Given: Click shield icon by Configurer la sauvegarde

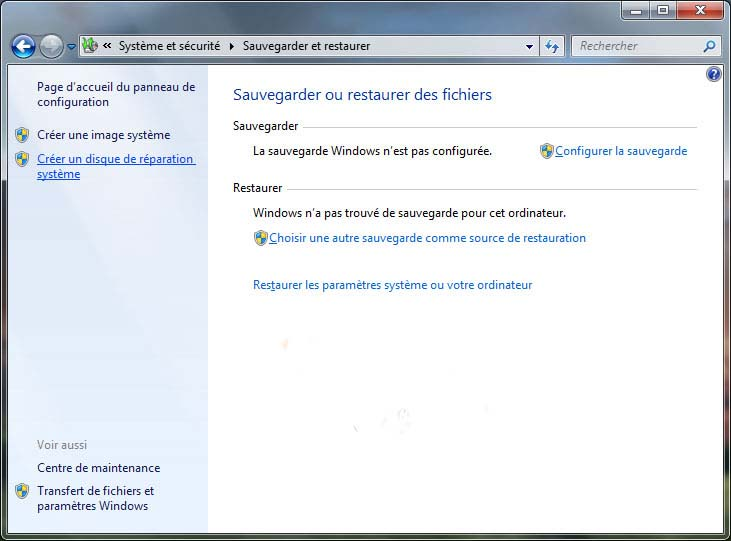Looking at the screenshot, I should click(546, 151).
